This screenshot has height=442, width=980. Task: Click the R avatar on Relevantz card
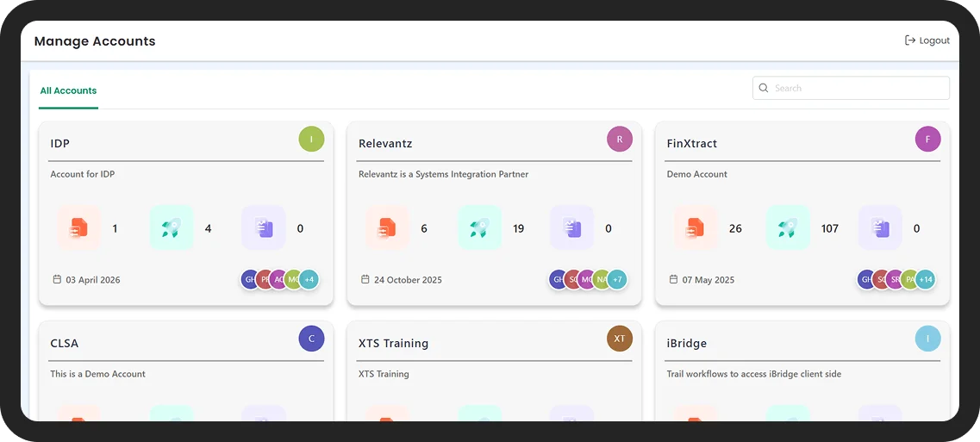tap(620, 139)
